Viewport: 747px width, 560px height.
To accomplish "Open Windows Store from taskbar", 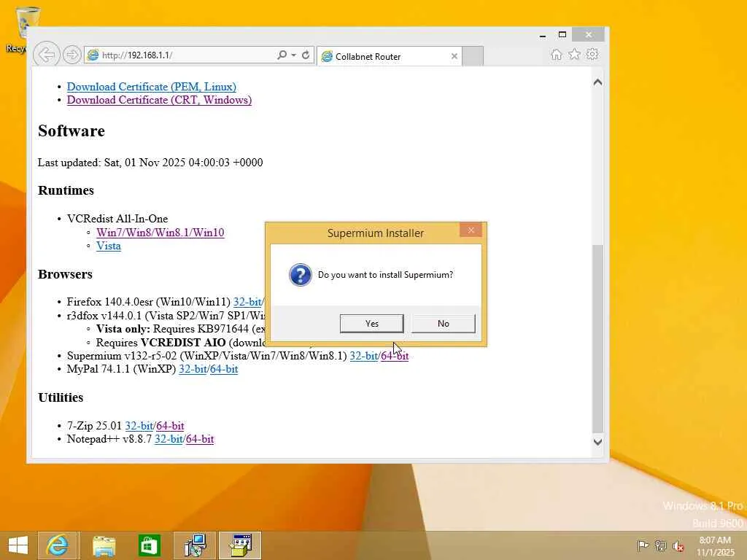I will (x=149, y=545).
